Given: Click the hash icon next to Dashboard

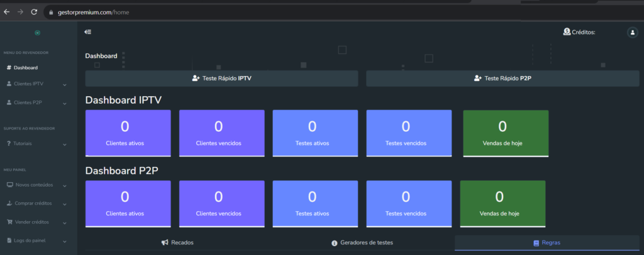Looking at the screenshot, I should click(9, 68).
